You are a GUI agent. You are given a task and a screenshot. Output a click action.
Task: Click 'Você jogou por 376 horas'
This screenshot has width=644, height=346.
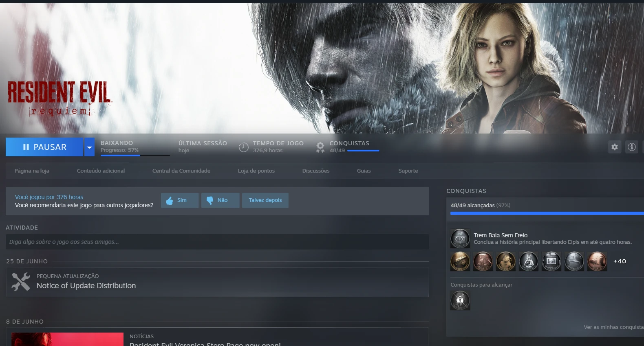[x=49, y=197]
